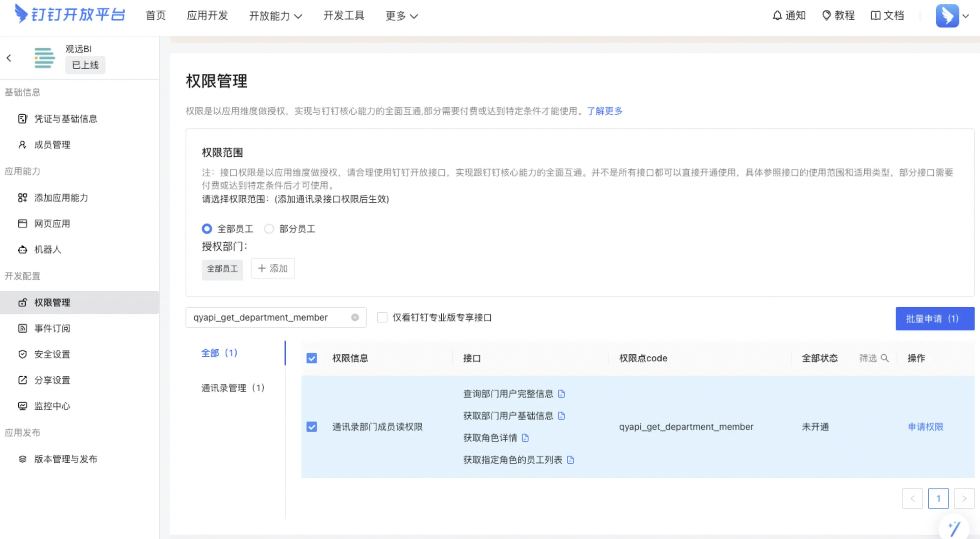Click the 已上线 status badge
This screenshot has height=539, width=980.
click(85, 65)
